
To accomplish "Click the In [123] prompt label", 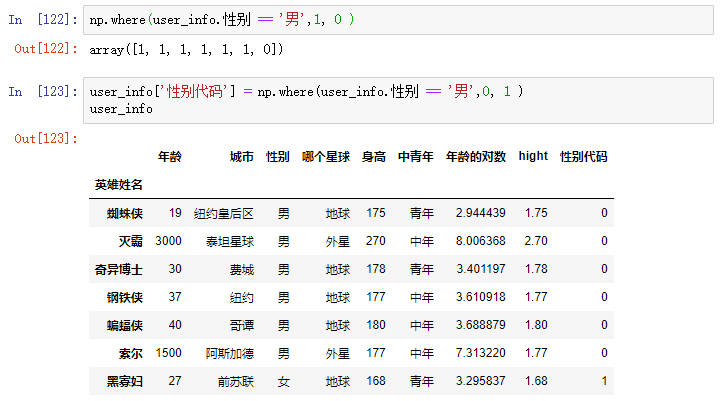I will pos(42,91).
